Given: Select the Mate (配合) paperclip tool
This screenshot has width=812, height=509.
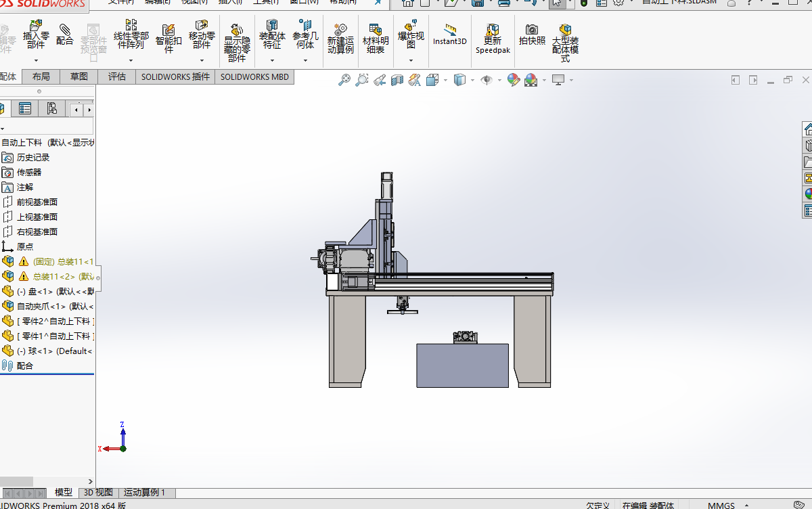Looking at the screenshot, I should 64,34.
